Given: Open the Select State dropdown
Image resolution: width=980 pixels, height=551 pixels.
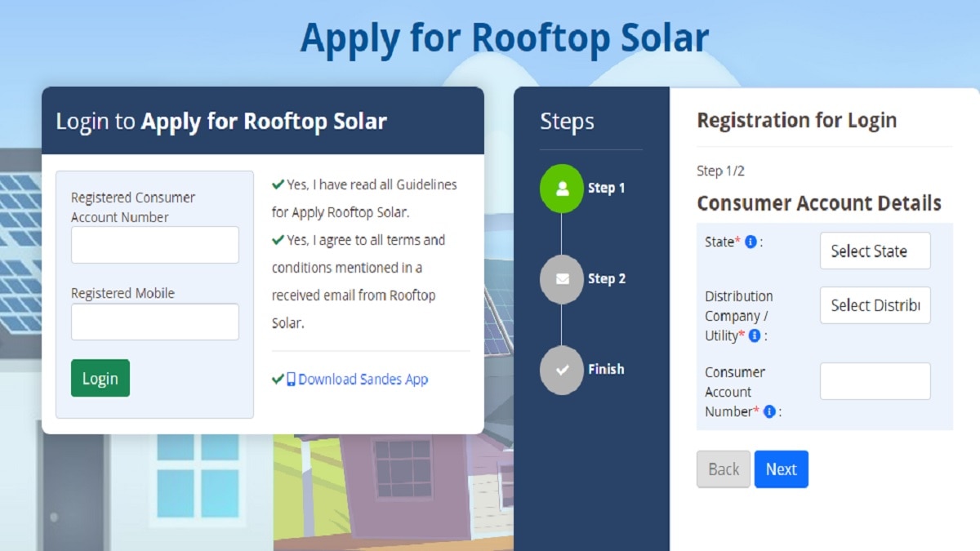Looking at the screenshot, I should (875, 251).
